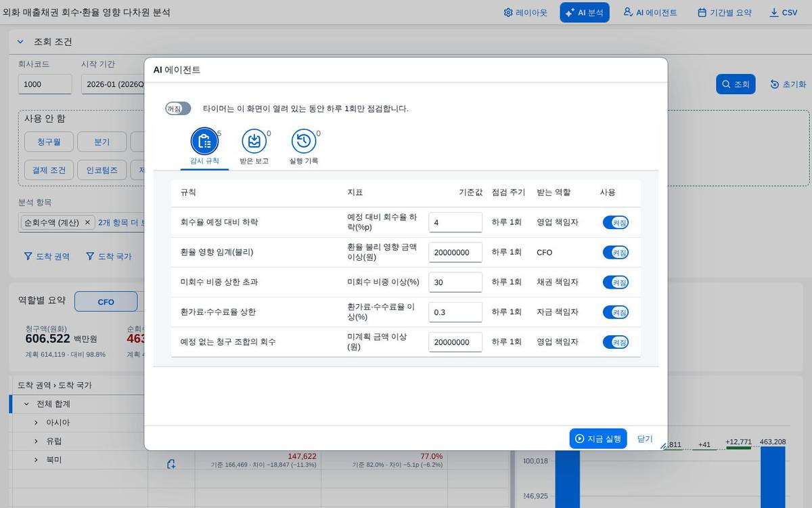This screenshot has width=812, height=508.
Task: Close the dialog with 닫기
Action: [645, 438]
